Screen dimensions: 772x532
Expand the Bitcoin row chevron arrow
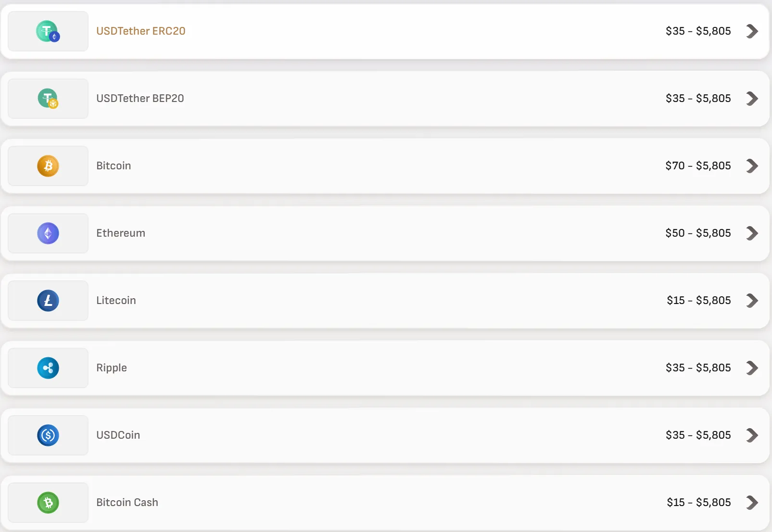(x=752, y=166)
